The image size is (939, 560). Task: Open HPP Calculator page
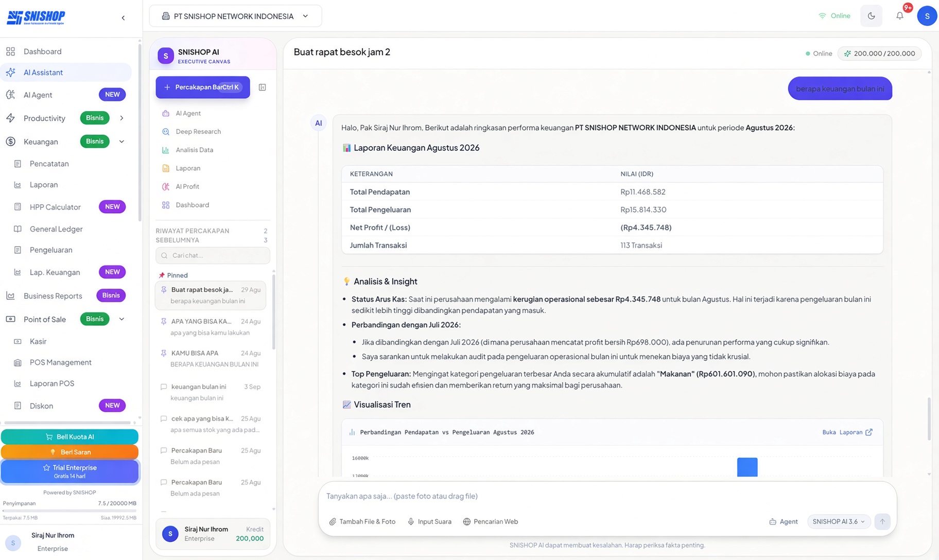point(69,207)
